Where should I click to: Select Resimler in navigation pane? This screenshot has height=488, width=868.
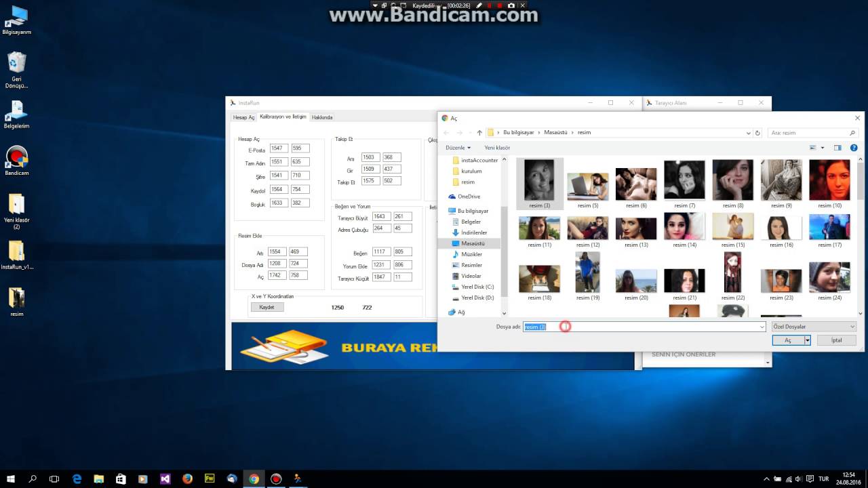[x=467, y=265]
